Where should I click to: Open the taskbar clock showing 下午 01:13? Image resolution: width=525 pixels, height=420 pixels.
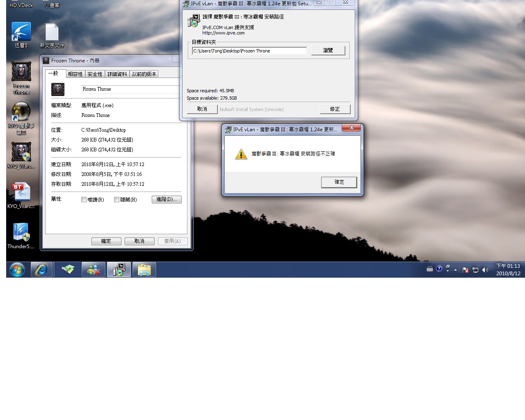(x=508, y=269)
